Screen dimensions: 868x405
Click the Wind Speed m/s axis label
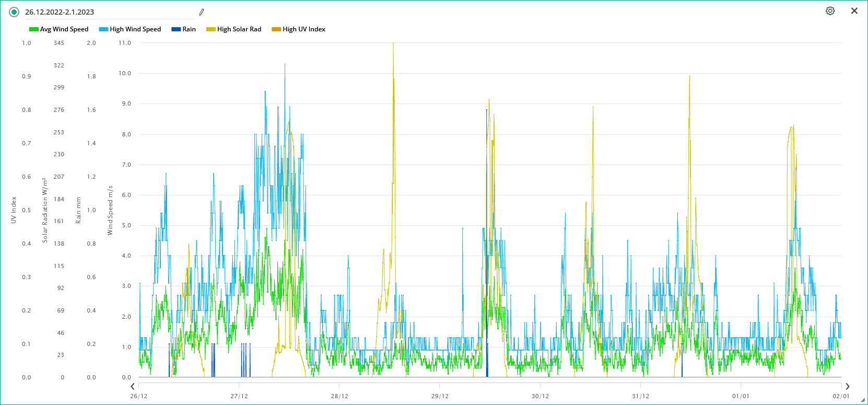[x=110, y=210]
